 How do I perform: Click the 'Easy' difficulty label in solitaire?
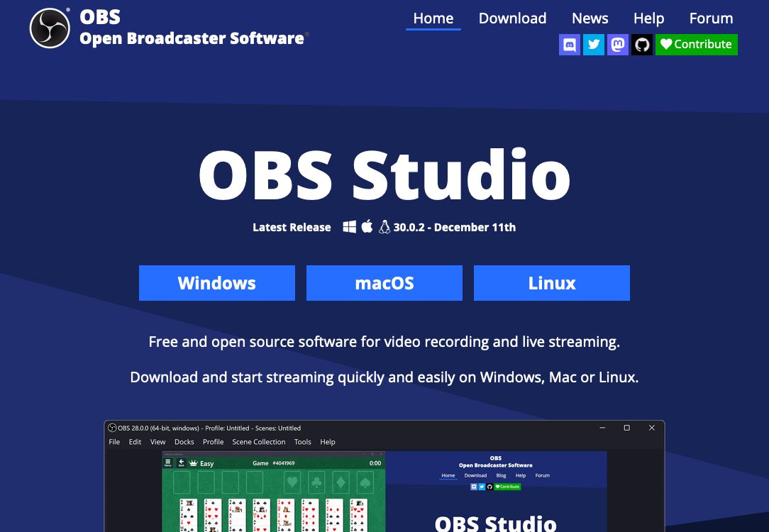(207, 464)
